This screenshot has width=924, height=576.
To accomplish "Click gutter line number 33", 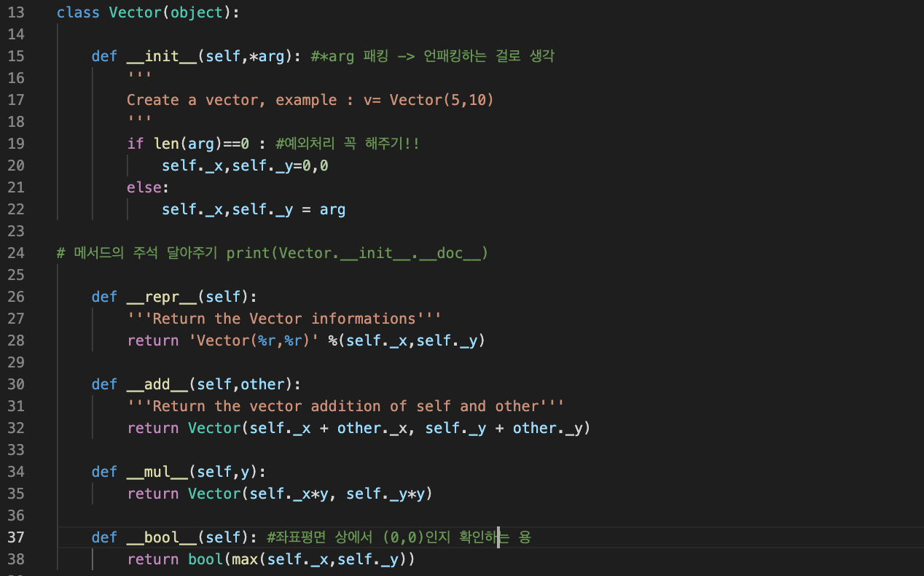I will [x=16, y=450].
